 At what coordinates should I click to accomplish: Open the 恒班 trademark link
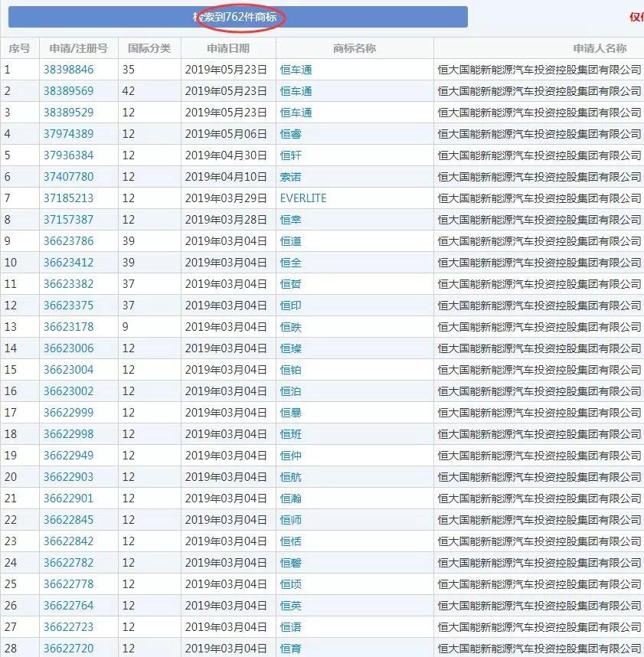[x=290, y=433]
